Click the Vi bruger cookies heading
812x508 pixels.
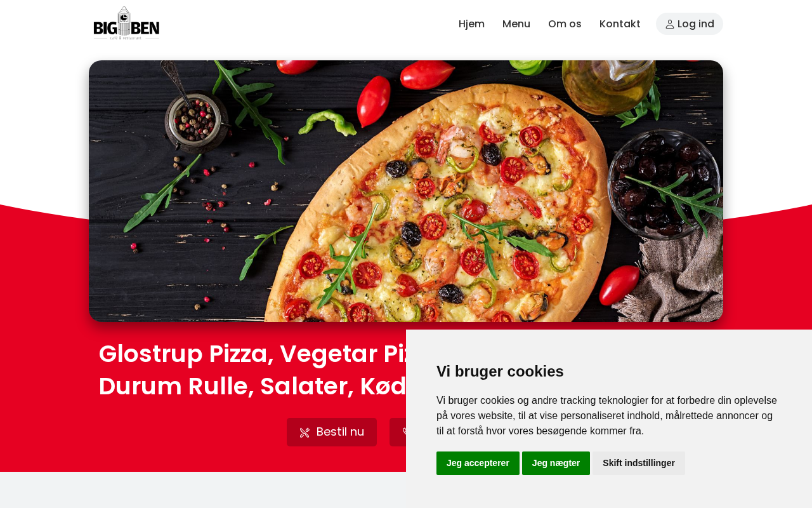[500, 371]
